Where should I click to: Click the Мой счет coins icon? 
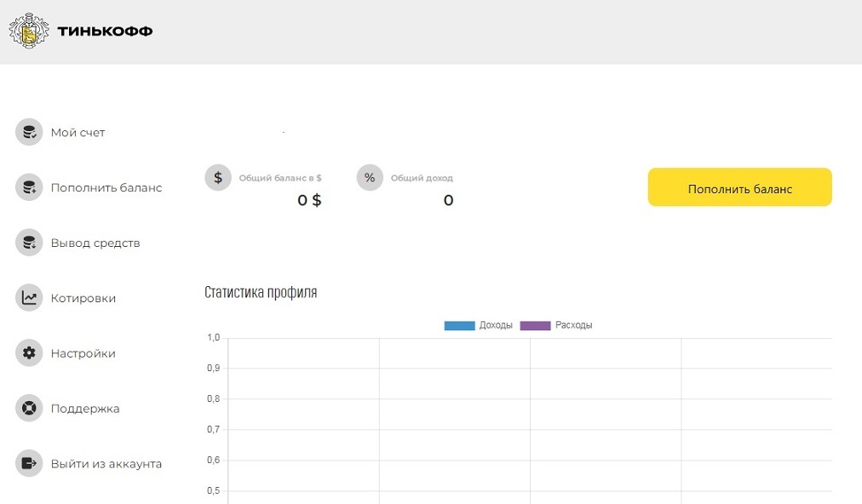[29, 133]
